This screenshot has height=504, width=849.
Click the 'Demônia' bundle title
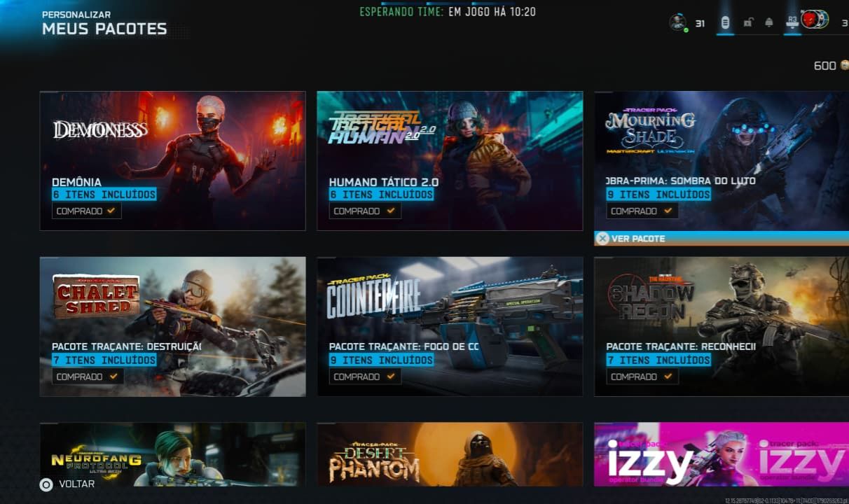click(x=76, y=182)
